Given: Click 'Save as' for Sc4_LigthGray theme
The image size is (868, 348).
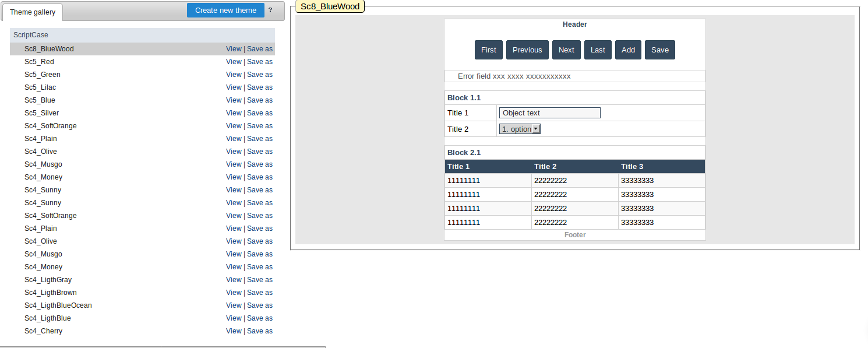Looking at the screenshot, I should [260, 280].
